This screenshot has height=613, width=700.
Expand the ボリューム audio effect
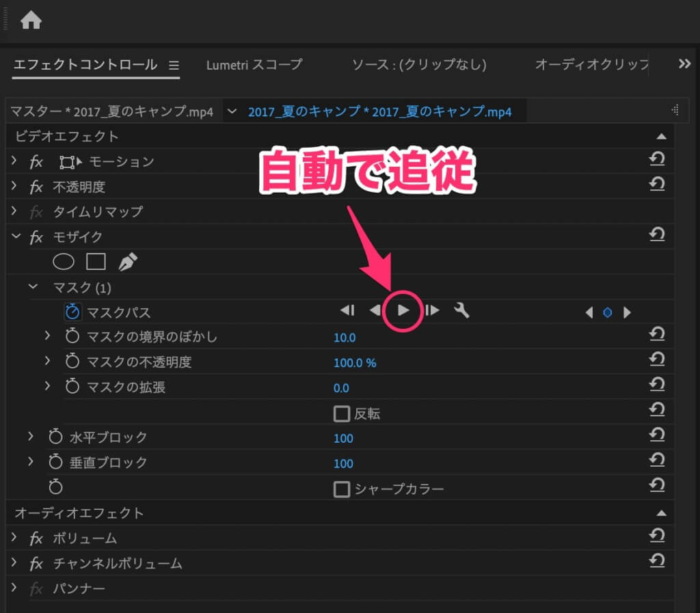tap(14, 539)
